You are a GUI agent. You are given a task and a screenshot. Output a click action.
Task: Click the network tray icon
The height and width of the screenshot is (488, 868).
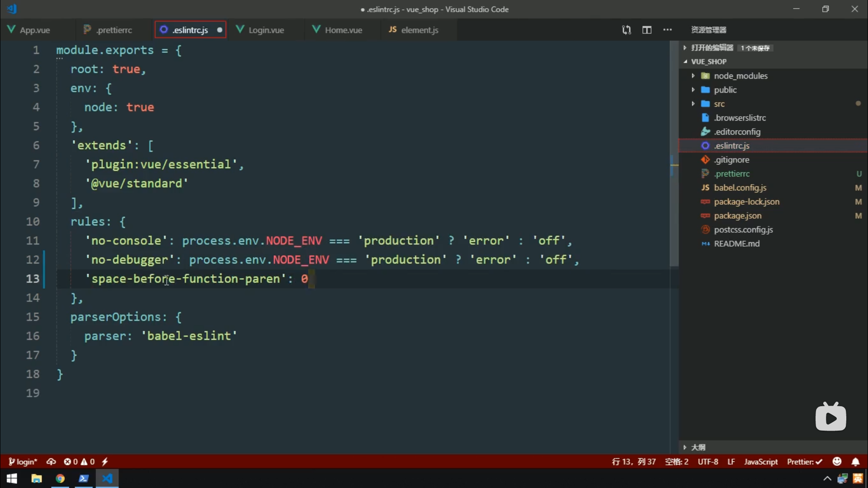pyautogui.click(x=842, y=479)
